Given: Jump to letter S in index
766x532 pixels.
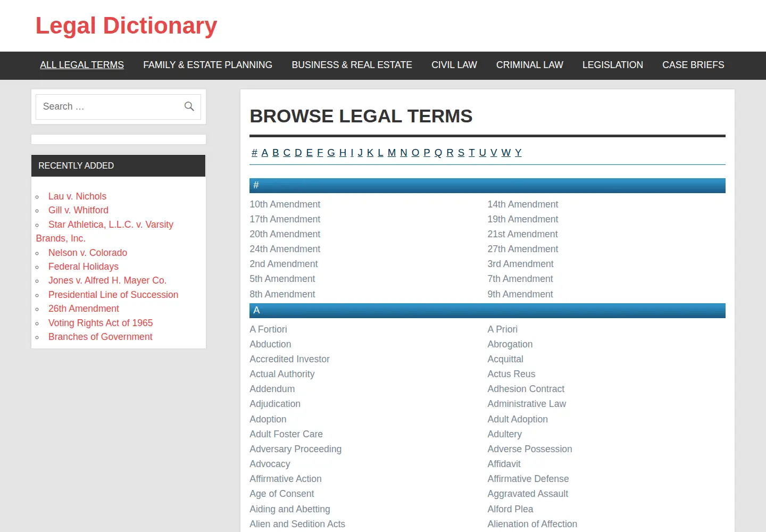Looking at the screenshot, I should tap(461, 153).
